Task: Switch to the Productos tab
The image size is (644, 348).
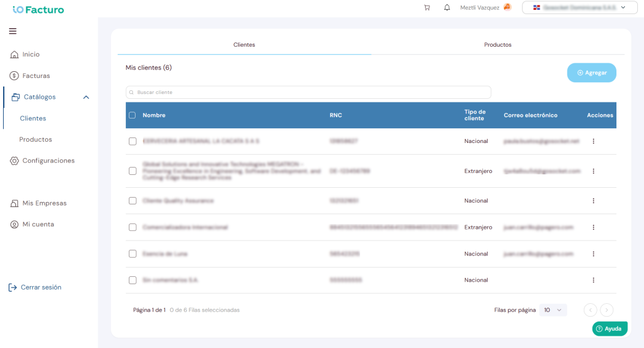Action: 497,44
